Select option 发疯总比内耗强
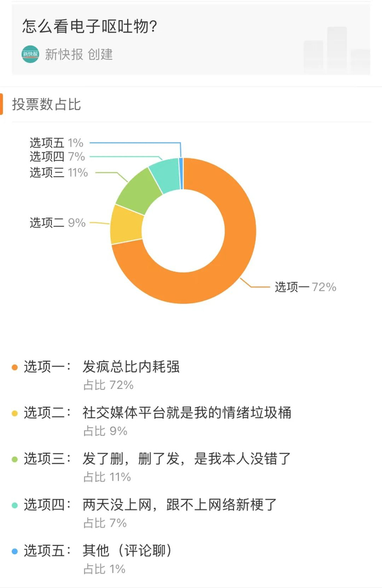382x588 pixels. click(131, 367)
